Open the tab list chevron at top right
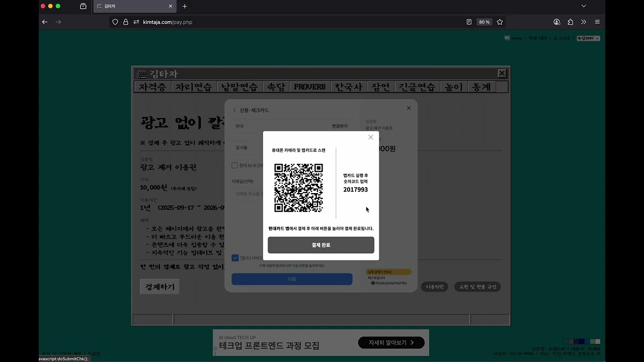644x362 pixels. click(x=583, y=6)
